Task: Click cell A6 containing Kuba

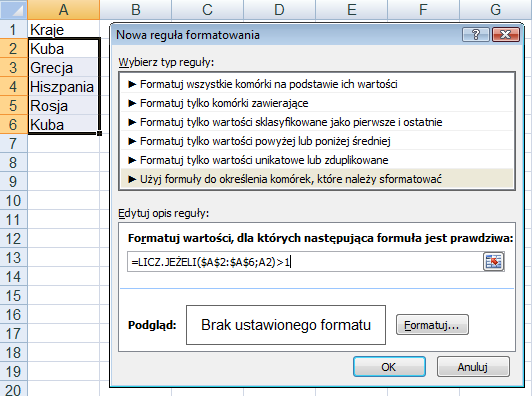Action: 63,125
